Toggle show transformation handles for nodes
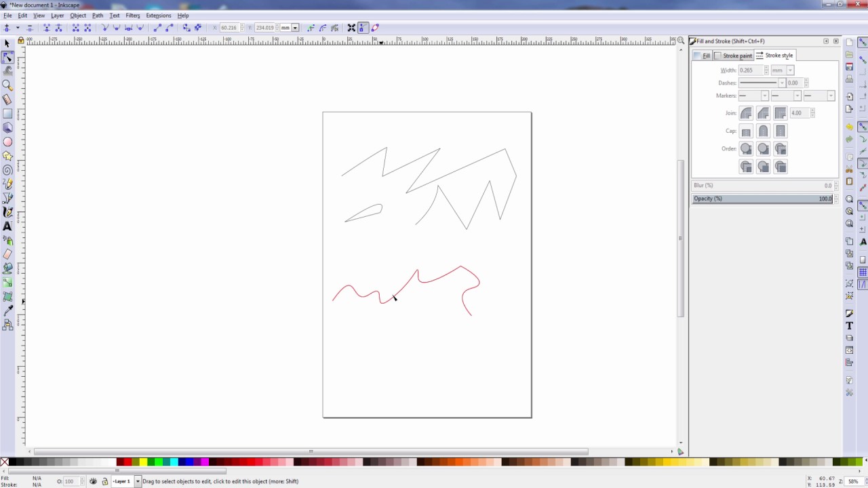Screen dimensions: 868x488 tap(352, 28)
